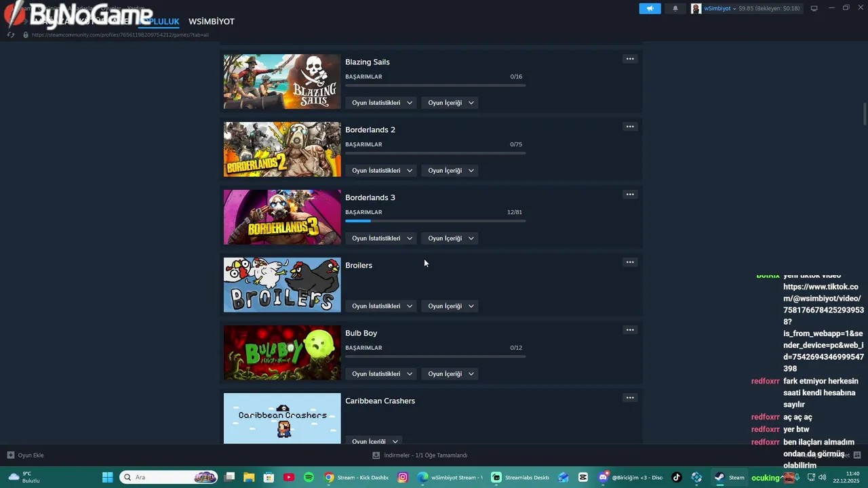The image size is (868, 488).
Task: Click the Bulb Boy cover thumbnail
Action: (282, 352)
